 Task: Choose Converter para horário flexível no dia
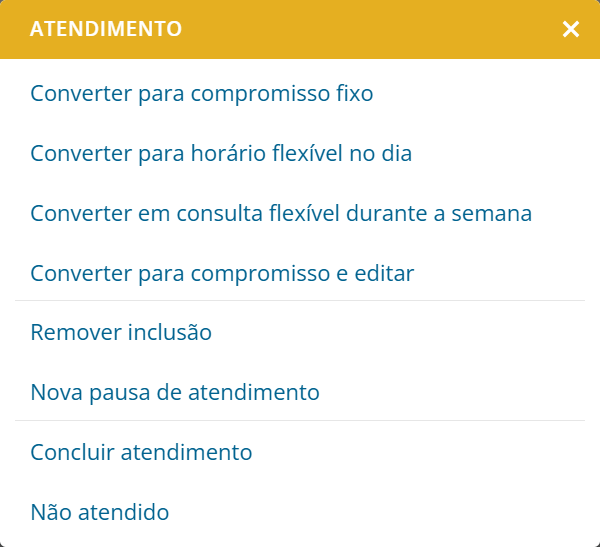coord(221,154)
